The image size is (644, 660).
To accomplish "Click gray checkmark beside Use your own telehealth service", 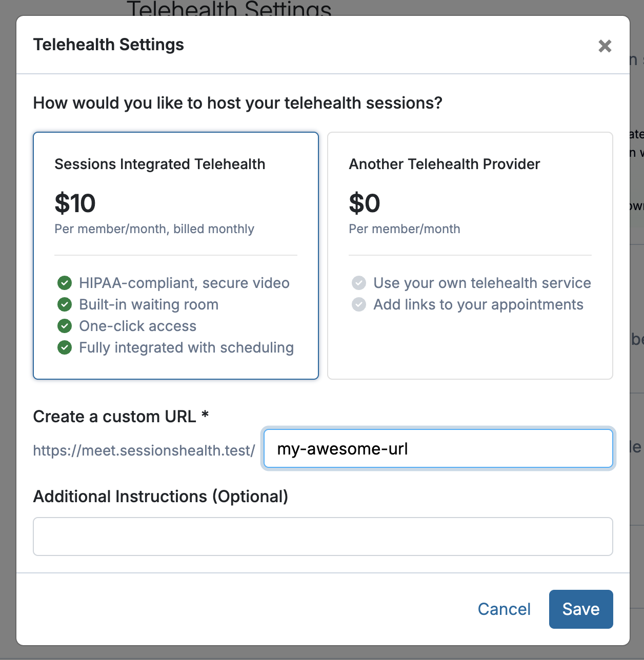I will click(x=359, y=283).
